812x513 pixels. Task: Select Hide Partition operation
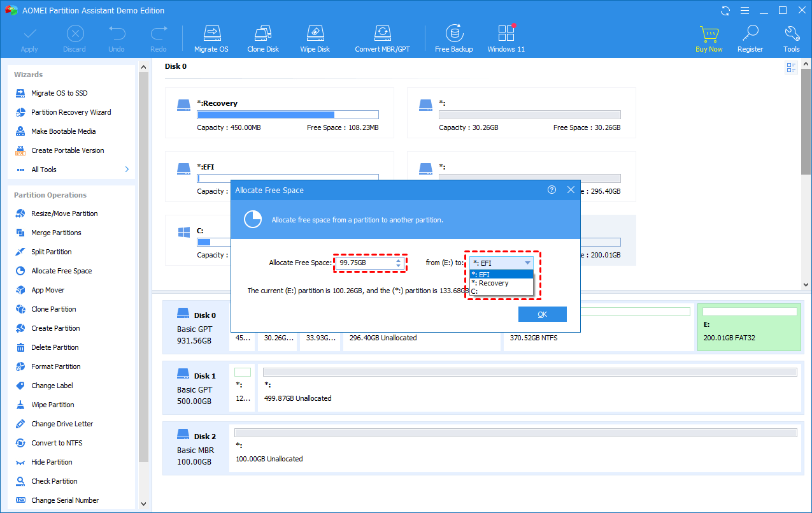coord(52,462)
